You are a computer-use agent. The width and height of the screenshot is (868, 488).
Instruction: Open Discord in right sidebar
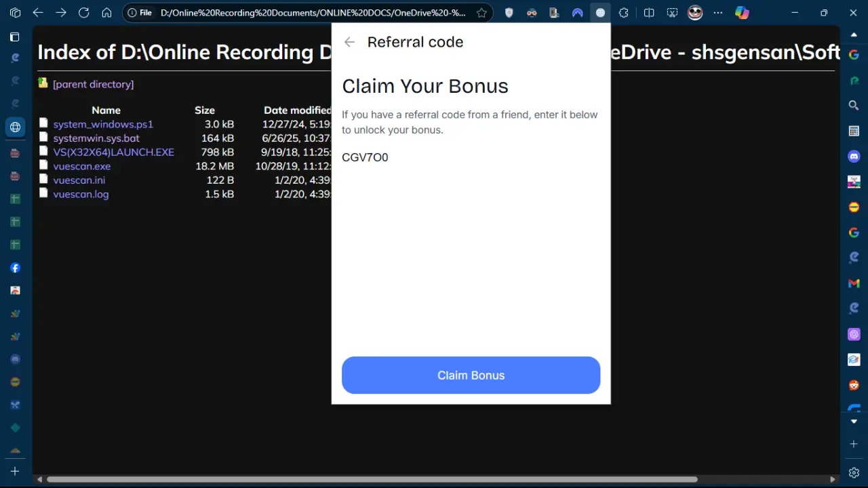[x=854, y=157]
